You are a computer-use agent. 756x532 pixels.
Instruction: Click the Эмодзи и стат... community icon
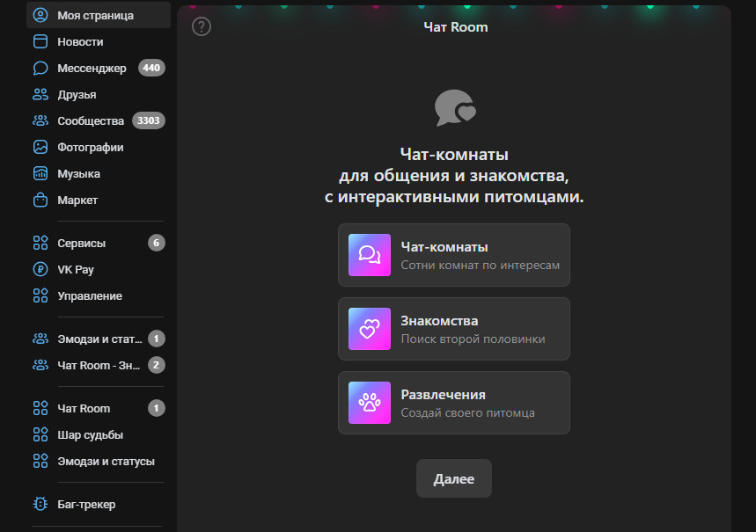click(x=40, y=339)
